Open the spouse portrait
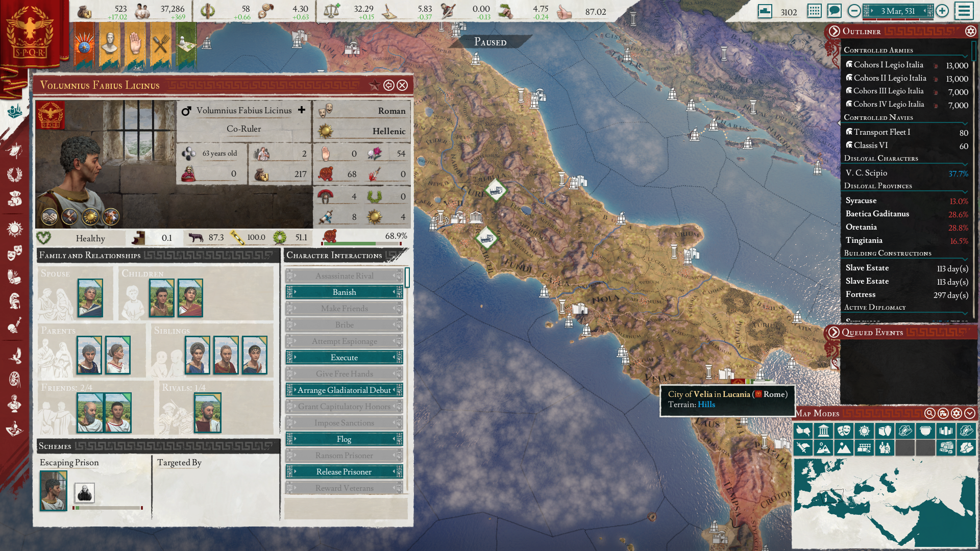The height and width of the screenshot is (551, 980). pyautogui.click(x=90, y=298)
